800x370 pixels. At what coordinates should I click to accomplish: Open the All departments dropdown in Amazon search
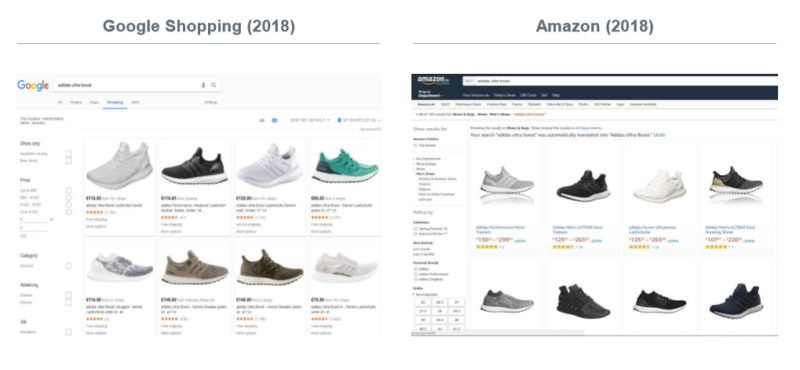[469, 81]
